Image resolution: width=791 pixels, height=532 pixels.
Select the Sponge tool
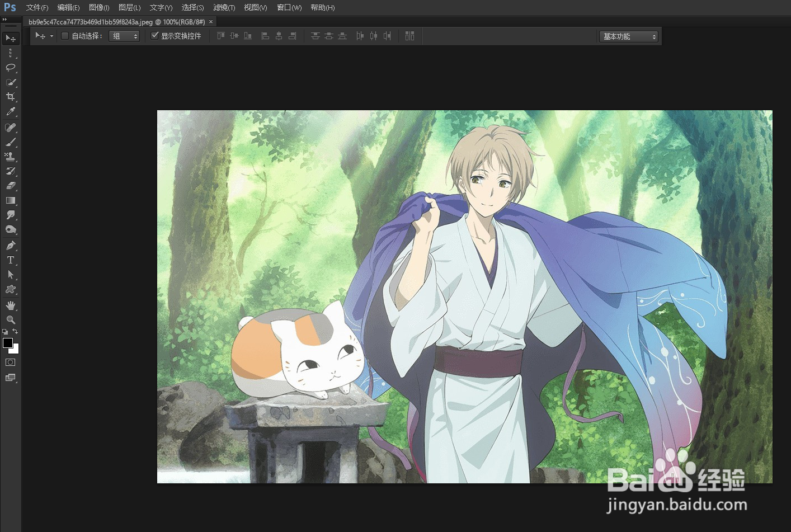(x=10, y=229)
